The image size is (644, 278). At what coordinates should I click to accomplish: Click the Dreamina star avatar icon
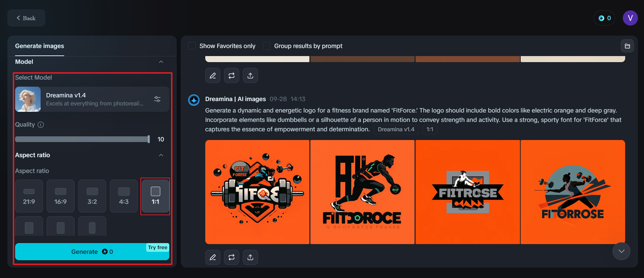pyautogui.click(x=194, y=100)
